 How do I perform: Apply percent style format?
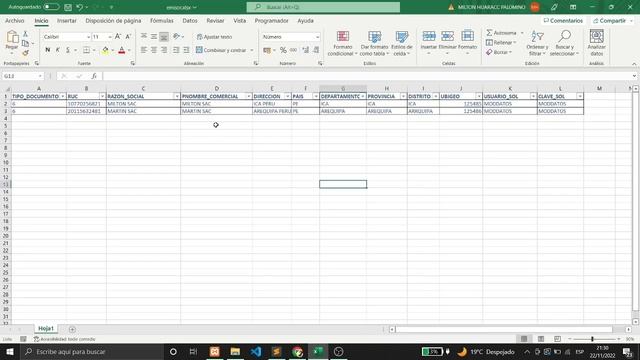283,50
